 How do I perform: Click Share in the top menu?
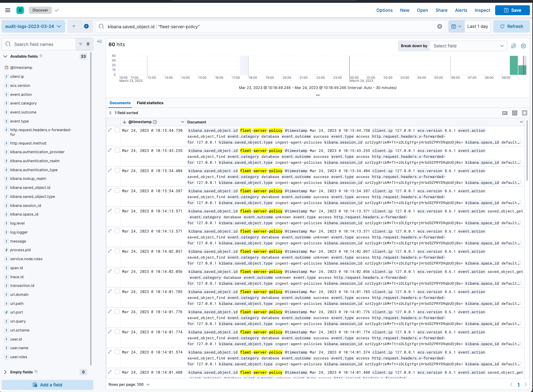coord(441,10)
